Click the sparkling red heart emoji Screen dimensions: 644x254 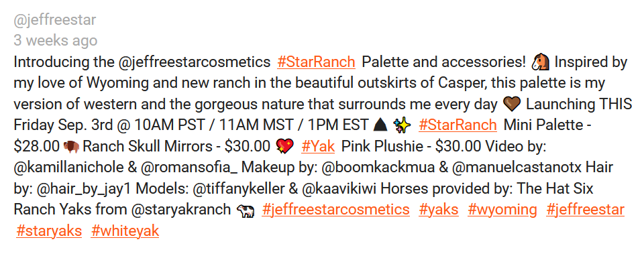(x=284, y=146)
